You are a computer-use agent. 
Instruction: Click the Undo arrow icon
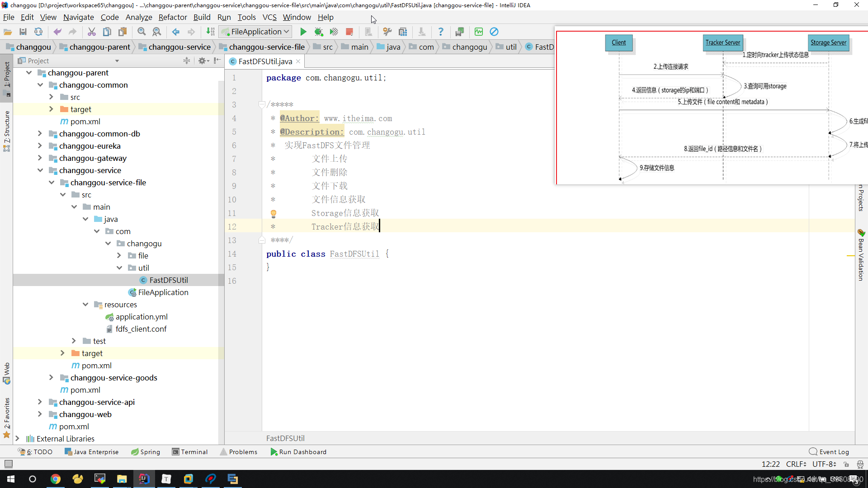coord(57,32)
